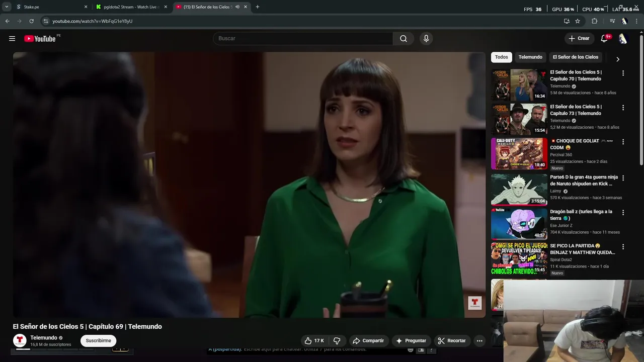Image resolution: width=644 pixels, height=362 pixels.
Task: Go back with browser back arrow
Action: tap(7, 21)
